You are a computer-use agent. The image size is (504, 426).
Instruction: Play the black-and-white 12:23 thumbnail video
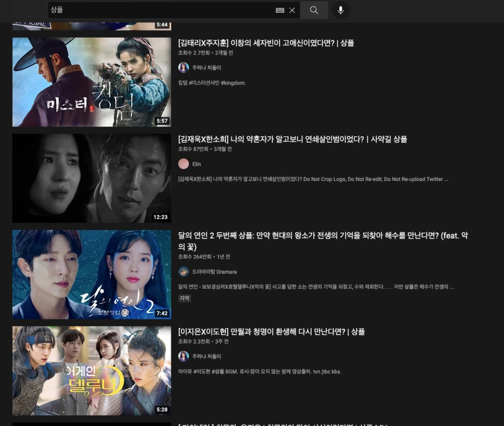click(x=92, y=178)
